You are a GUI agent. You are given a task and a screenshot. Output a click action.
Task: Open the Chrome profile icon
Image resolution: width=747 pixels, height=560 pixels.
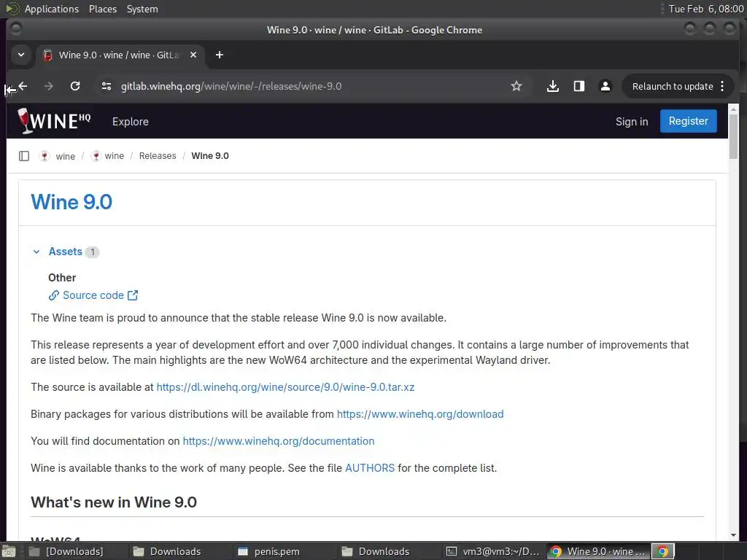coord(605,86)
